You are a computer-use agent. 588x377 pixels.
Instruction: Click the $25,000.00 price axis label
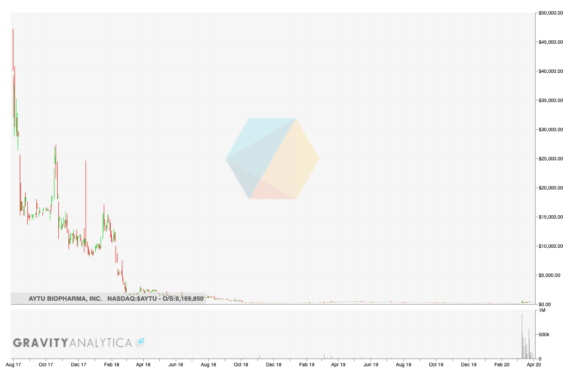[551, 159]
